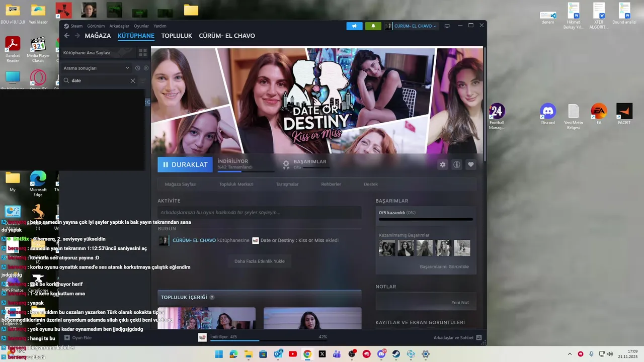Screen dimensions: 644x362
Task: Open the Discord taskbar icon
Action: (381, 354)
